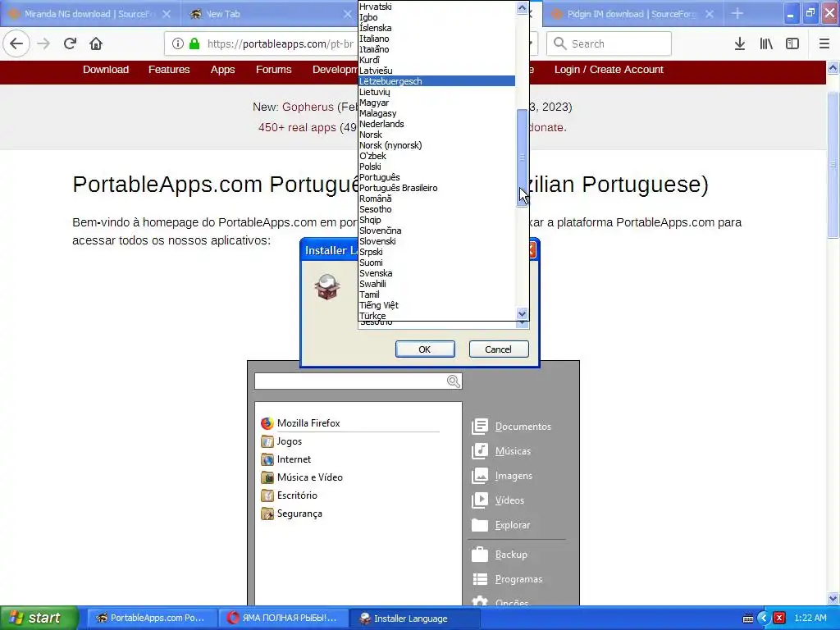Select Magyar from the language dropdown
Image resolution: width=840 pixels, height=630 pixels.
point(436,103)
